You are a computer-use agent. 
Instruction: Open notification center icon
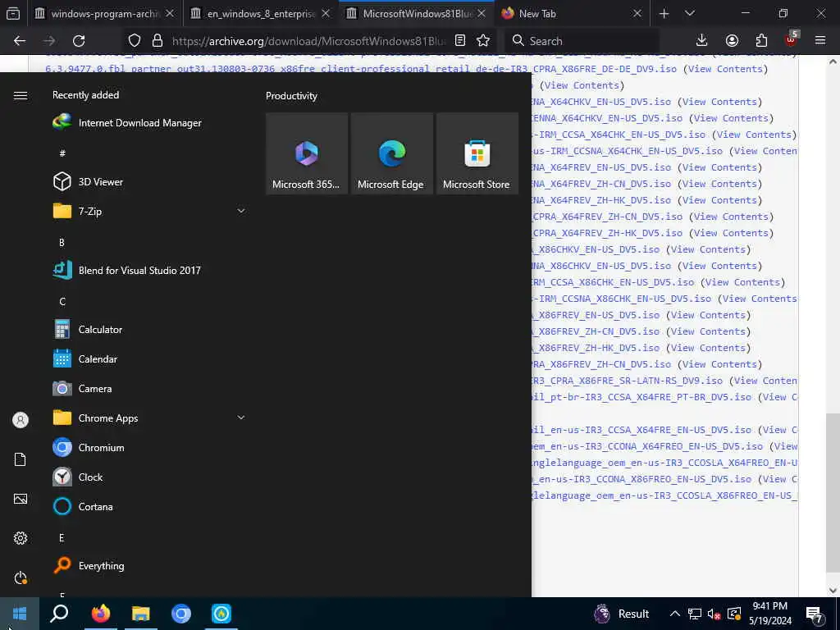click(x=815, y=614)
